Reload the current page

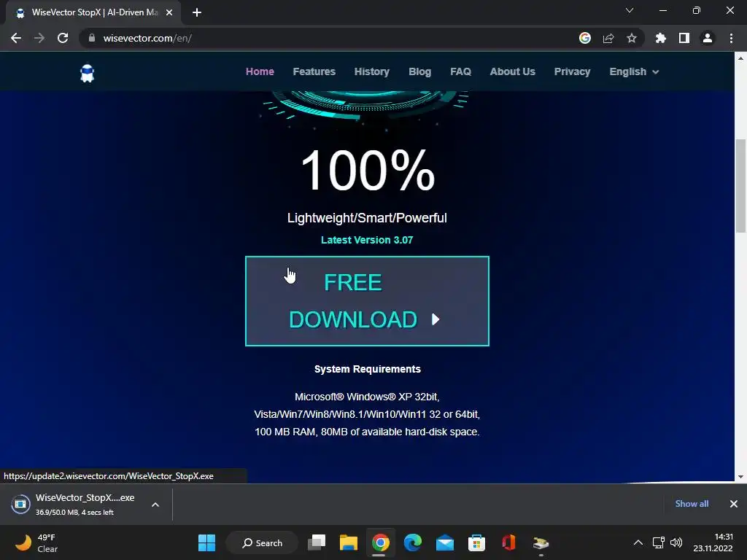click(x=63, y=38)
